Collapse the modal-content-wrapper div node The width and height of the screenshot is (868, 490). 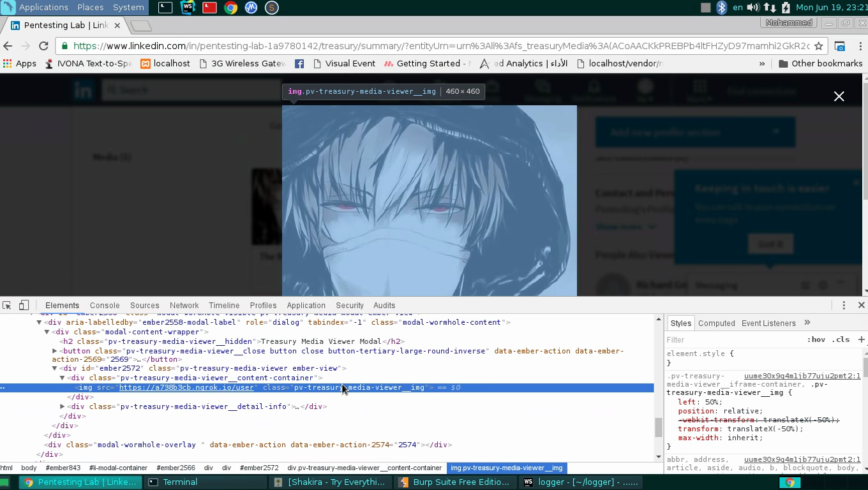[47, 332]
